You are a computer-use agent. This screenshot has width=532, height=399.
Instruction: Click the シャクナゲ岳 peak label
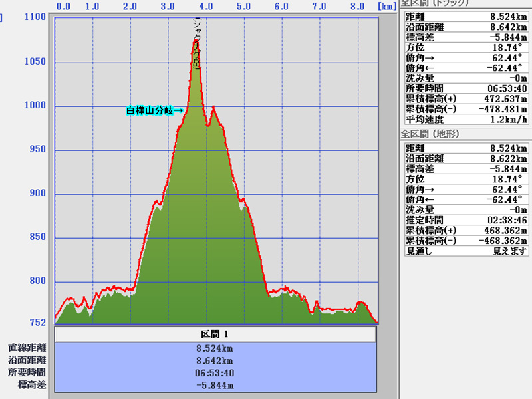coord(196,43)
